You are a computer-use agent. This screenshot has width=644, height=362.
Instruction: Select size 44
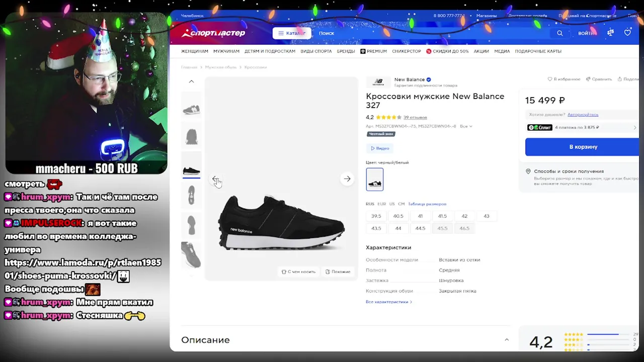click(398, 228)
